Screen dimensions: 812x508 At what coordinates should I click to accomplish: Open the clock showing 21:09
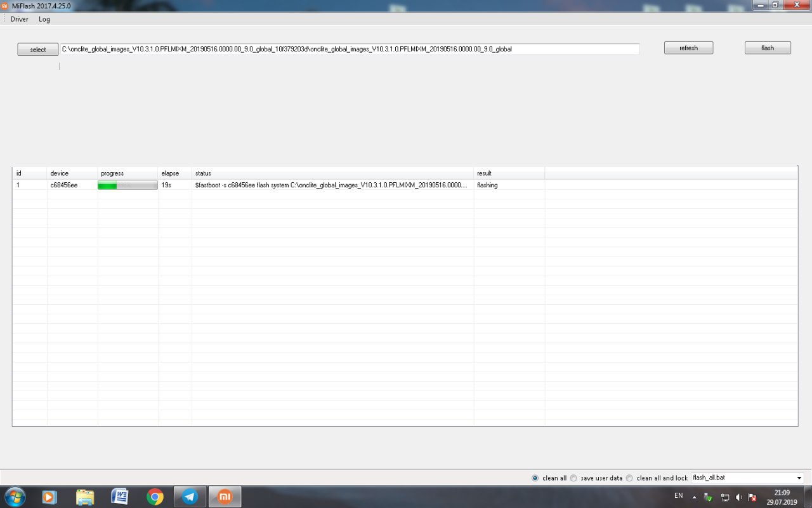(x=782, y=497)
